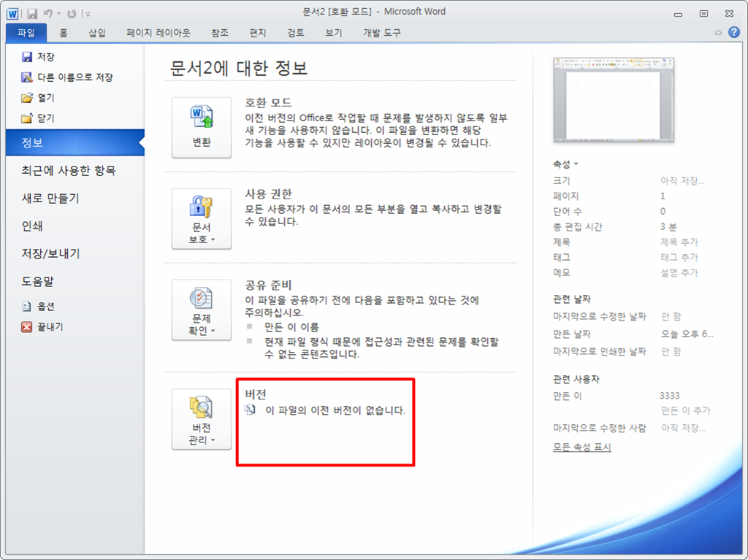
Task: Click the author name 3333
Action: click(x=669, y=396)
